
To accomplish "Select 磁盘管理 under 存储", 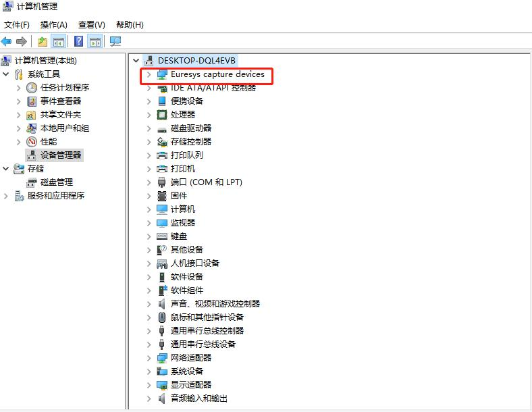I will (56, 182).
